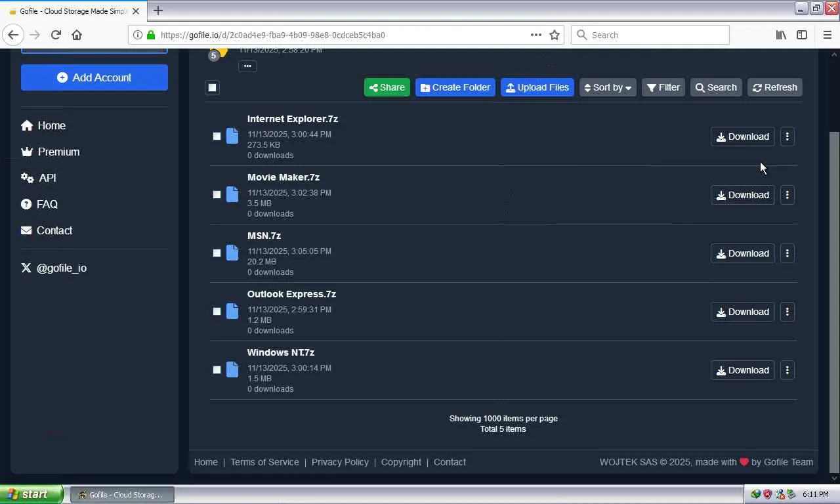Open a new browser tab with the plus icon
840x504 pixels.
pyautogui.click(x=157, y=10)
